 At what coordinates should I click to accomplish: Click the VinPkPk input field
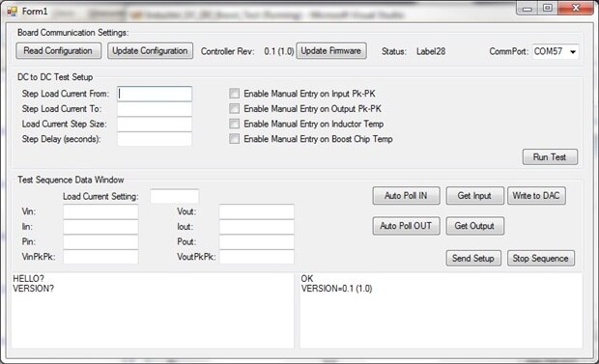pyautogui.click(x=100, y=257)
